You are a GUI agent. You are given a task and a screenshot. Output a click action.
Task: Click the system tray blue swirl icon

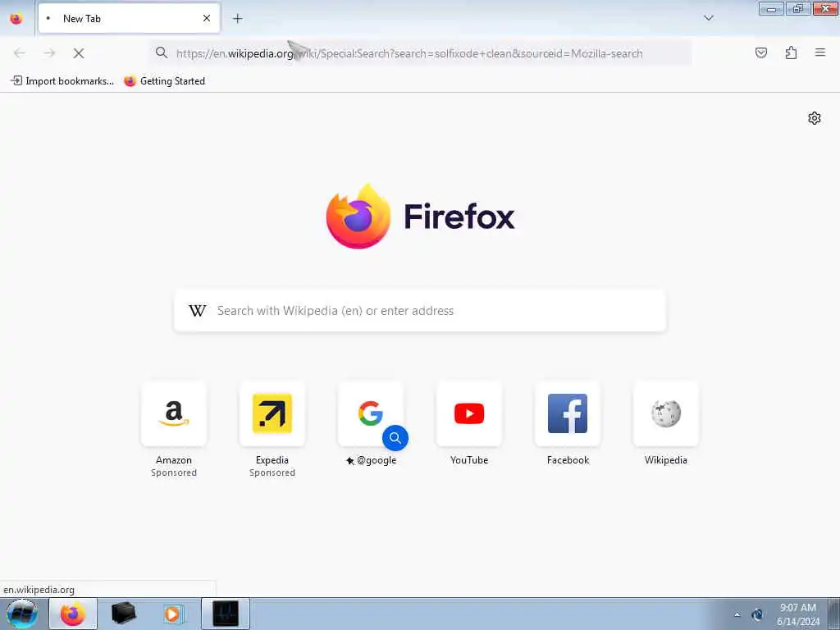(757, 614)
